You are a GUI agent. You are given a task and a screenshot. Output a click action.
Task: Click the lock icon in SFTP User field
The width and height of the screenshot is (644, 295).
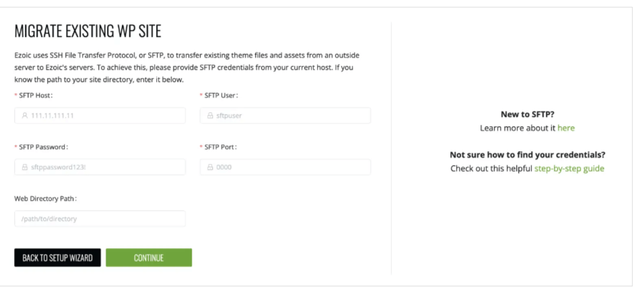(210, 116)
